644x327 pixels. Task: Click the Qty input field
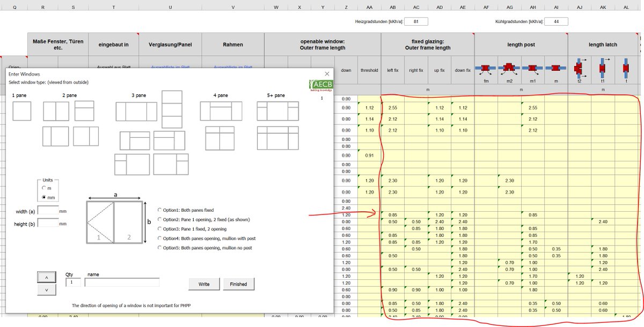[73, 282]
